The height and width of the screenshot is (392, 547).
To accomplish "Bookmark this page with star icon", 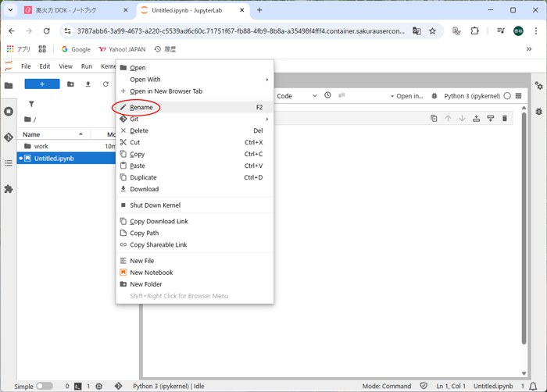I will tap(433, 31).
